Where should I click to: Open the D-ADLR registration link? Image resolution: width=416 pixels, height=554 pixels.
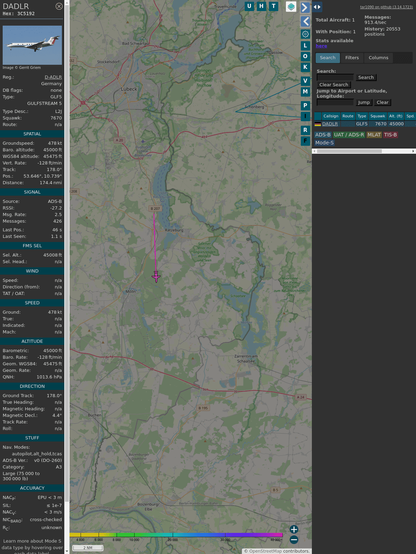[53, 77]
